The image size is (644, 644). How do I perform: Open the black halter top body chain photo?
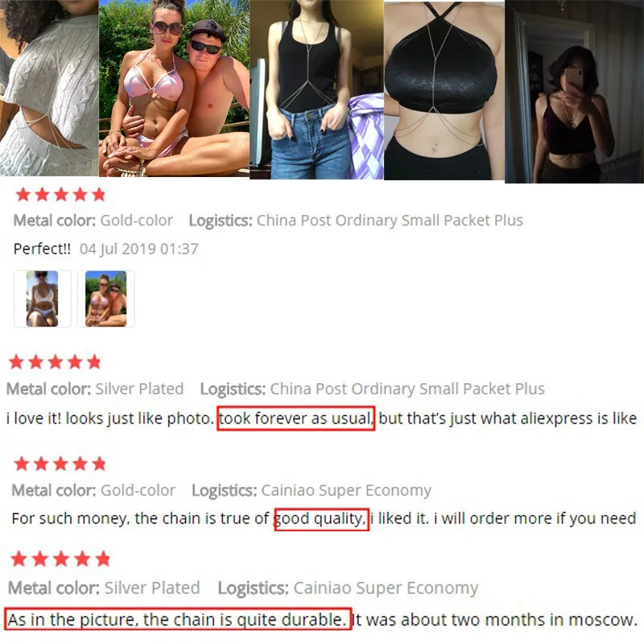[444, 90]
